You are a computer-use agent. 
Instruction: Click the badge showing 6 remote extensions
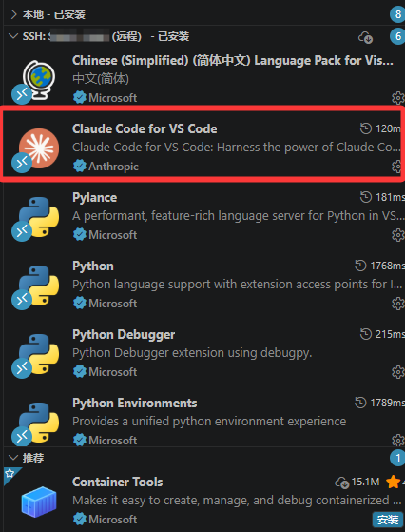tap(397, 36)
